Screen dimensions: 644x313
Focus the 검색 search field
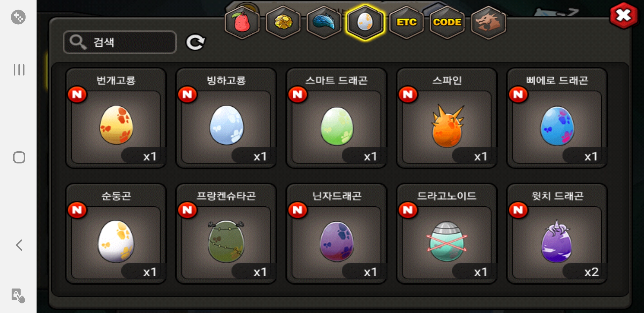click(x=120, y=42)
